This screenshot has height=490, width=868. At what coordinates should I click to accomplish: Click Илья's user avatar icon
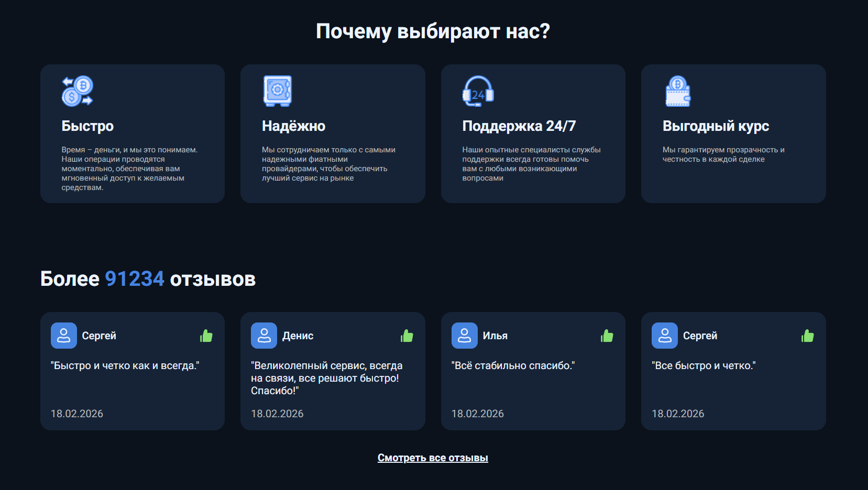point(464,336)
